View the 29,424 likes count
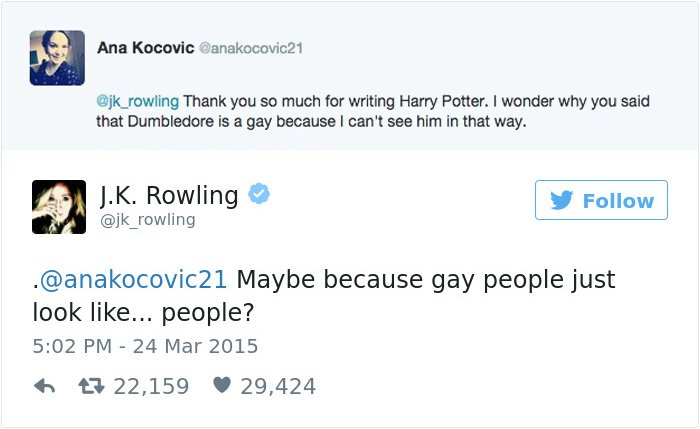700x429 pixels. coord(278,386)
